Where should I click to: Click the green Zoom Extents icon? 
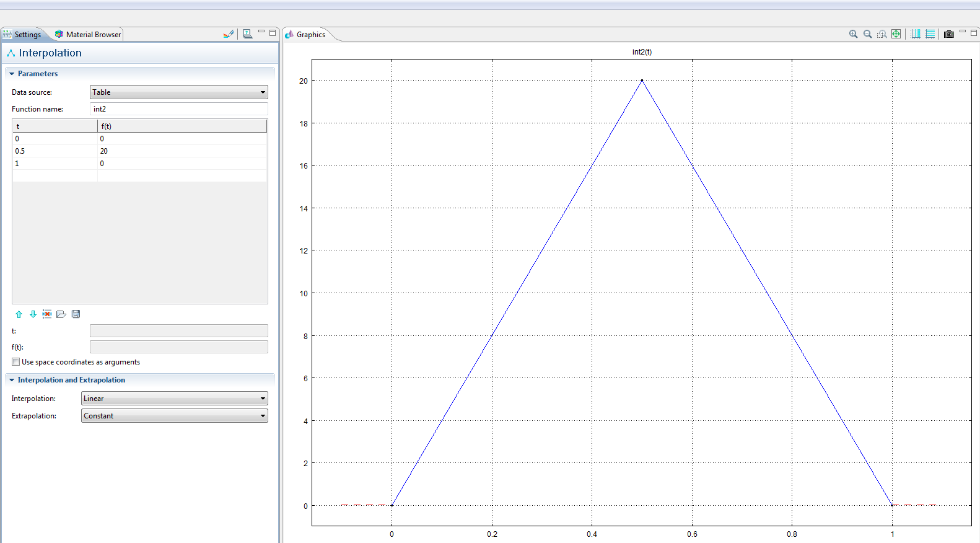click(x=896, y=34)
